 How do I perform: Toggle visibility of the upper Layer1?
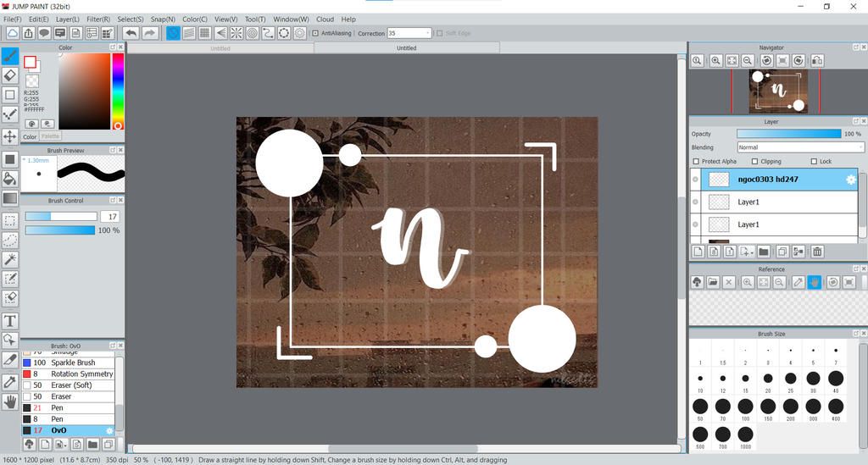click(x=695, y=202)
